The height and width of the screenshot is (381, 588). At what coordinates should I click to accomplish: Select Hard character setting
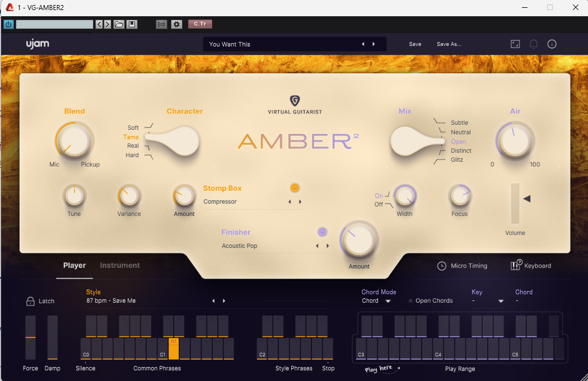click(132, 155)
